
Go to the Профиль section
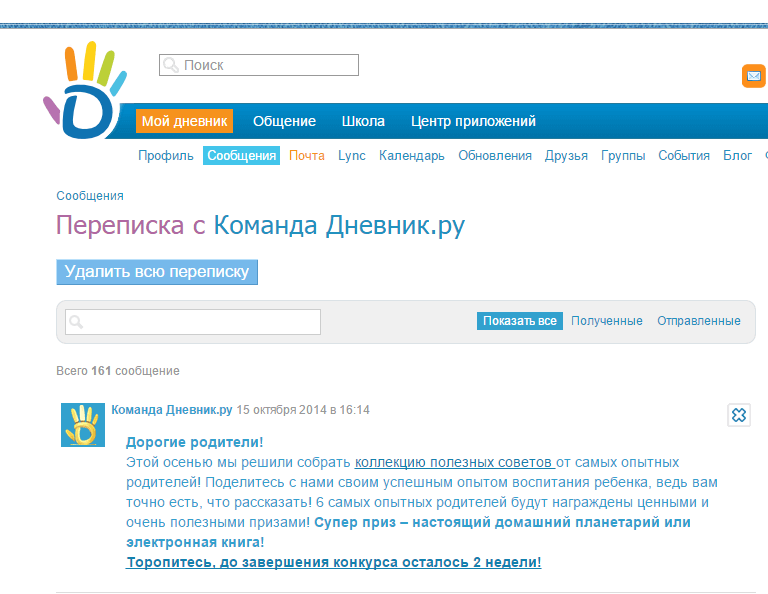coord(166,155)
